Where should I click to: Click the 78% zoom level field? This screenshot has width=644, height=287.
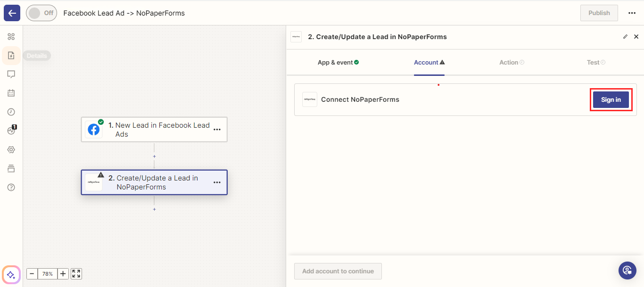(48, 274)
